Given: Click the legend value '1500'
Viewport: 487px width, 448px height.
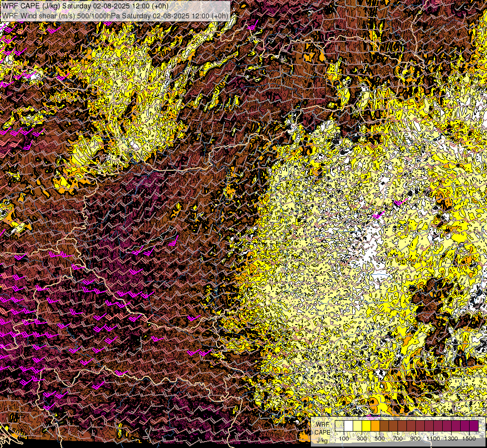Looking at the screenshot, I should (x=469, y=439).
